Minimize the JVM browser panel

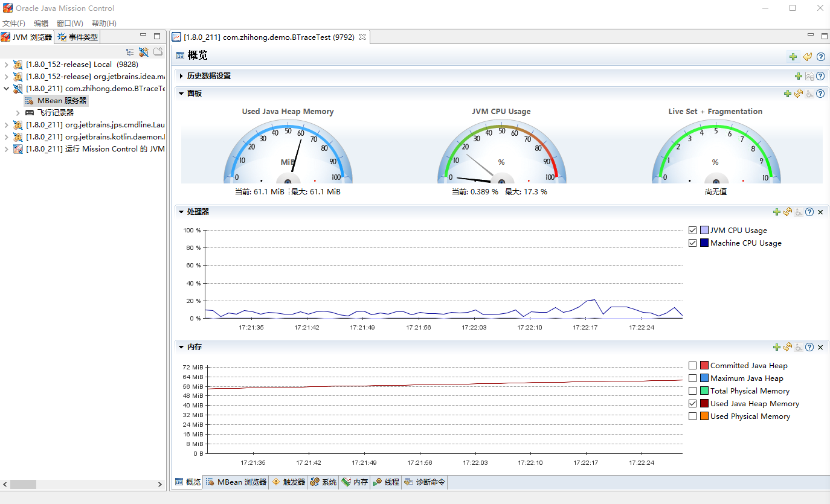(x=144, y=36)
